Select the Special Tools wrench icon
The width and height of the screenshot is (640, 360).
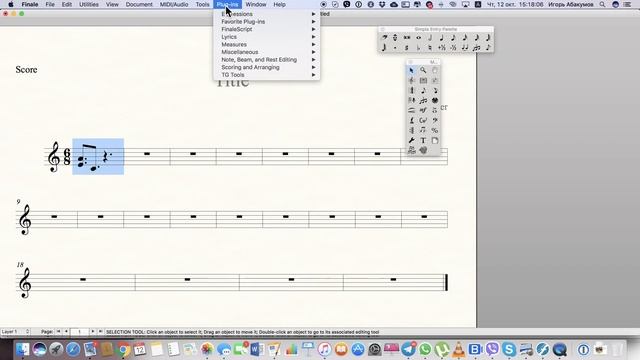(411, 140)
